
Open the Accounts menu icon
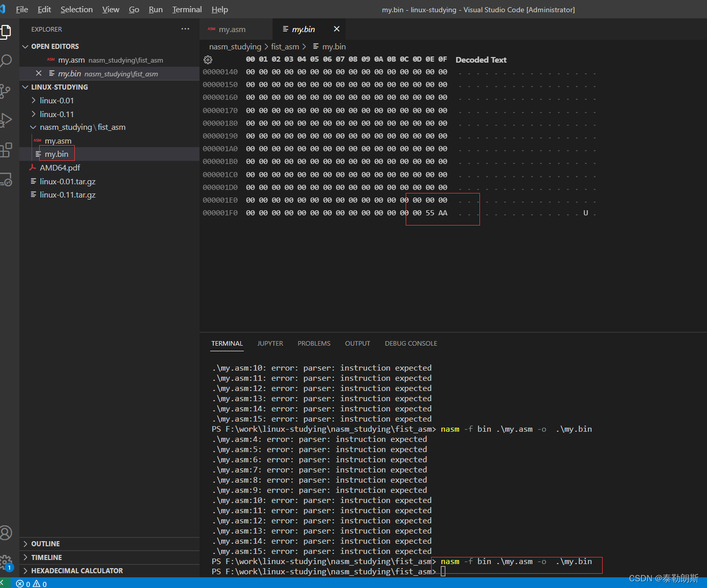click(x=5, y=533)
